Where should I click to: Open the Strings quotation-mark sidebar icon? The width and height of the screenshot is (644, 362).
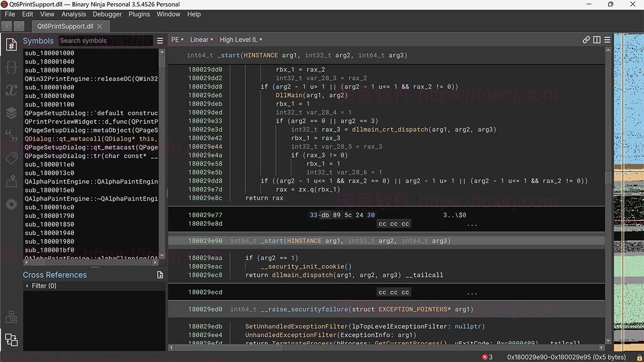pos(11,136)
